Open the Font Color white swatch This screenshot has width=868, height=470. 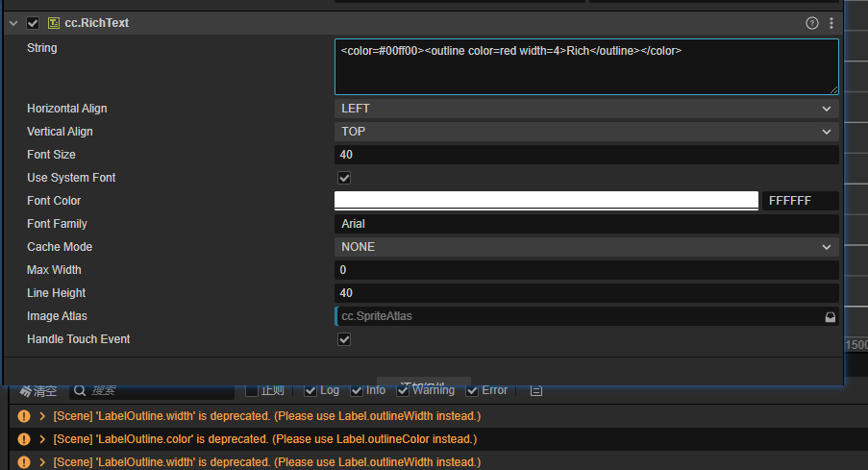546,201
